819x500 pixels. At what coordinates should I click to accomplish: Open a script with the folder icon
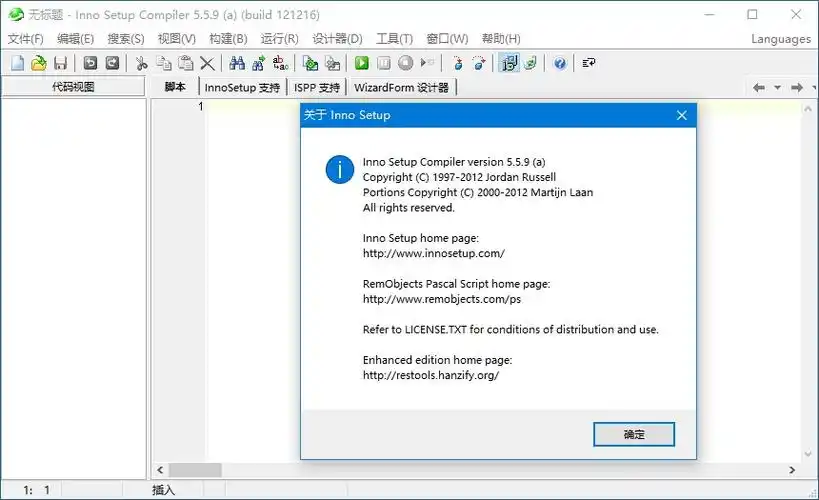[39, 63]
